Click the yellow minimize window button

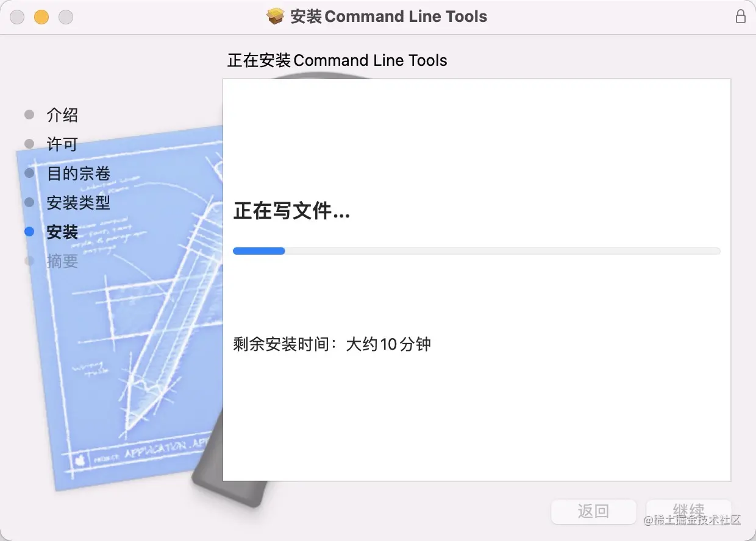41,17
